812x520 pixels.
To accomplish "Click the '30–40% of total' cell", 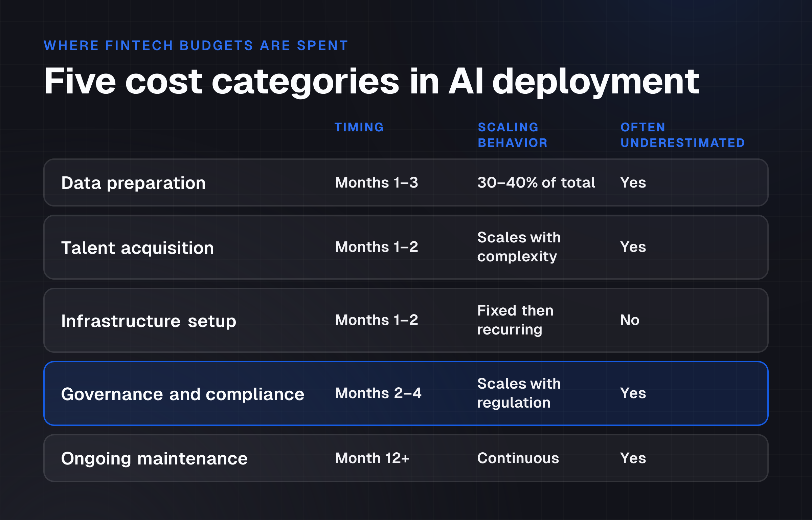I will (536, 182).
